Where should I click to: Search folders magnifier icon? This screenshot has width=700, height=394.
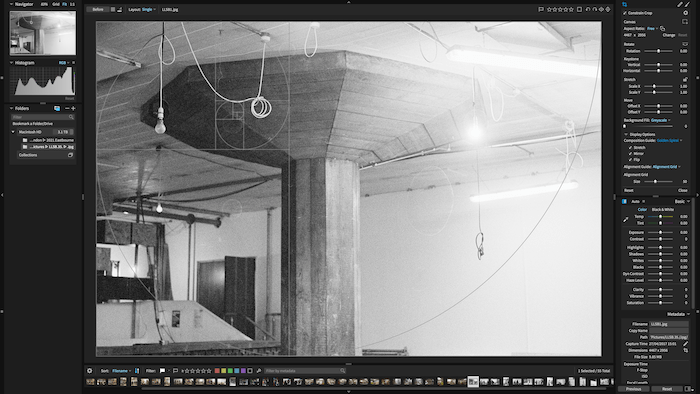(71, 117)
